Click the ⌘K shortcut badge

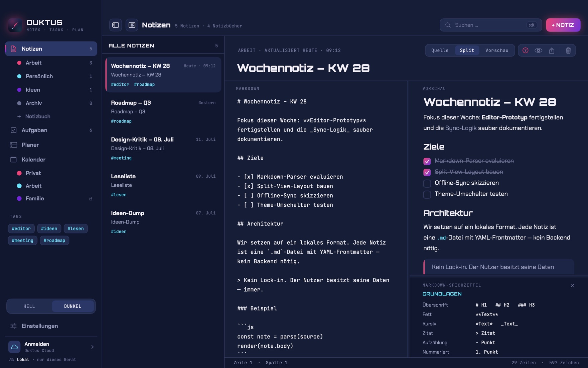click(532, 25)
